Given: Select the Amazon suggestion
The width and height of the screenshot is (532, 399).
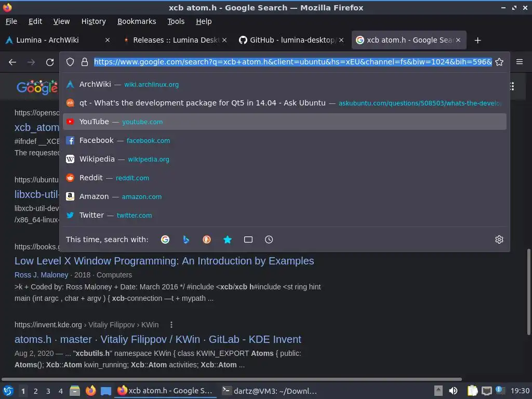Looking at the screenshot, I should pos(284,196).
